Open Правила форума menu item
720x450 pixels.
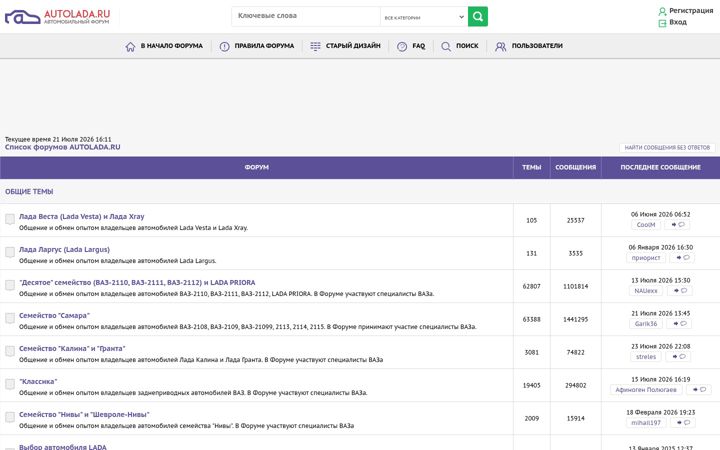(257, 46)
